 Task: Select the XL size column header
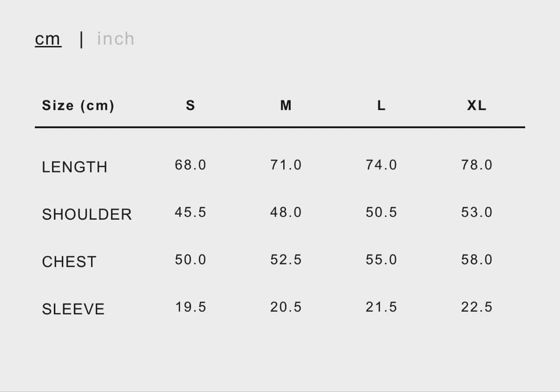coord(477,106)
